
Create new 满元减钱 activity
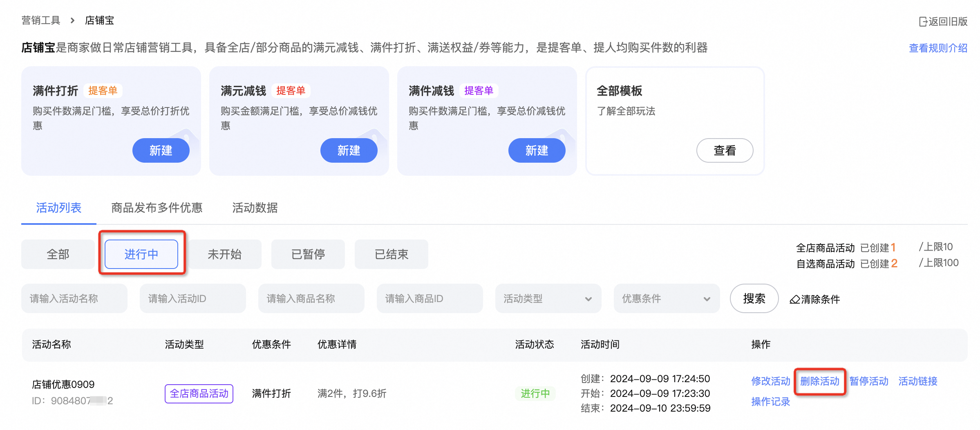349,150
